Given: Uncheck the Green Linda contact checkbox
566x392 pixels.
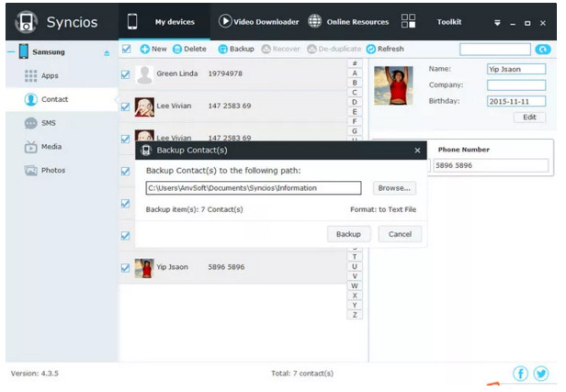Looking at the screenshot, I should tap(125, 74).
